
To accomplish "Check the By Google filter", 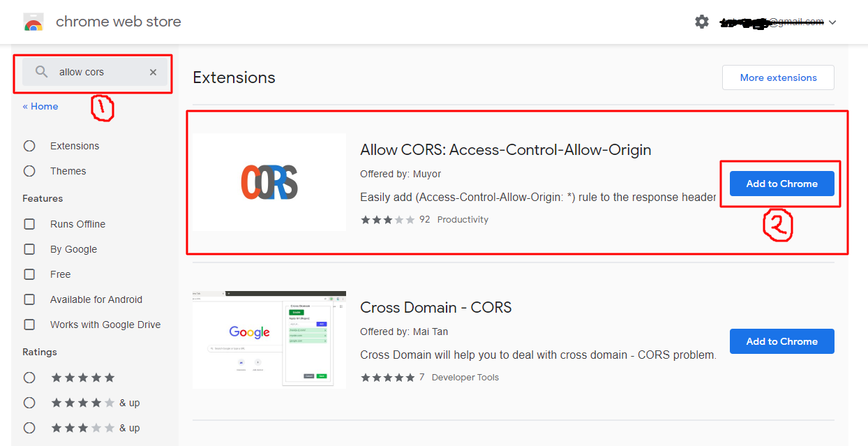I will pyautogui.click(x=29, y=249).
